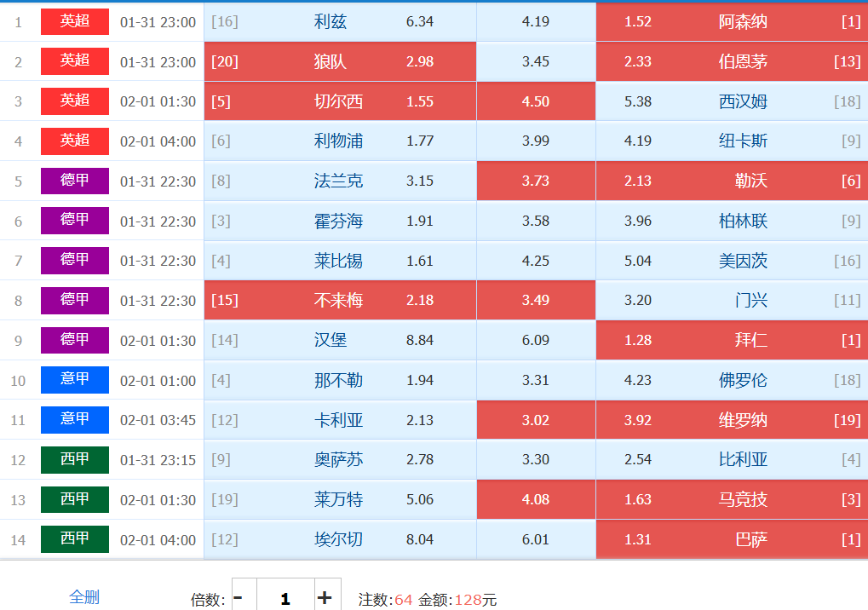Deselect the 拜仁 away win at 1.28
Screen dimensions: 868x610
[x=731, y=341]
